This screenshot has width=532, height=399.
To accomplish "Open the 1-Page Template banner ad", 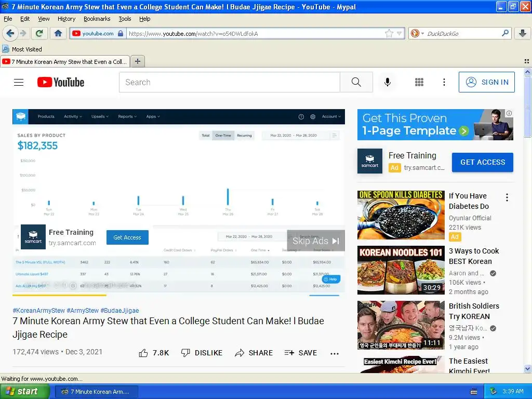I will [x=435, y=125].
